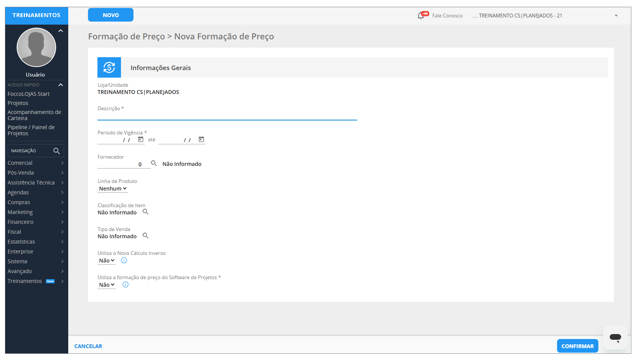This screenshot has height=364, width=637.
Task: Click the CONFIRMAR button
Action: point(577,346)
